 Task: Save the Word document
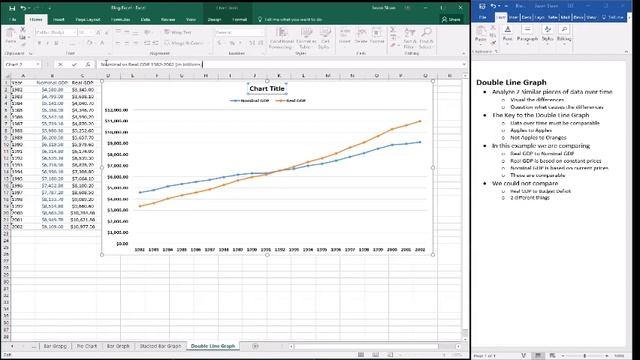[x=482, y=6]
